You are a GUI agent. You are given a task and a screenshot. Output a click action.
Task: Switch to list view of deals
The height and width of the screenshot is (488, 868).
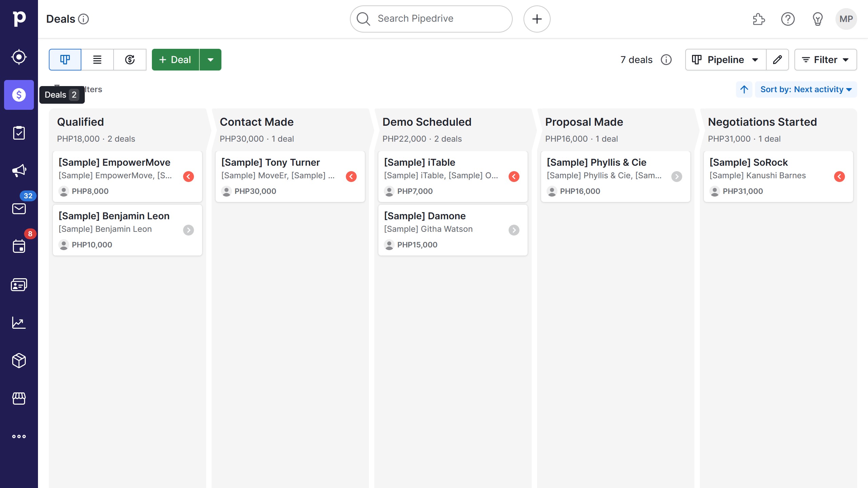(x=97, y=60)
